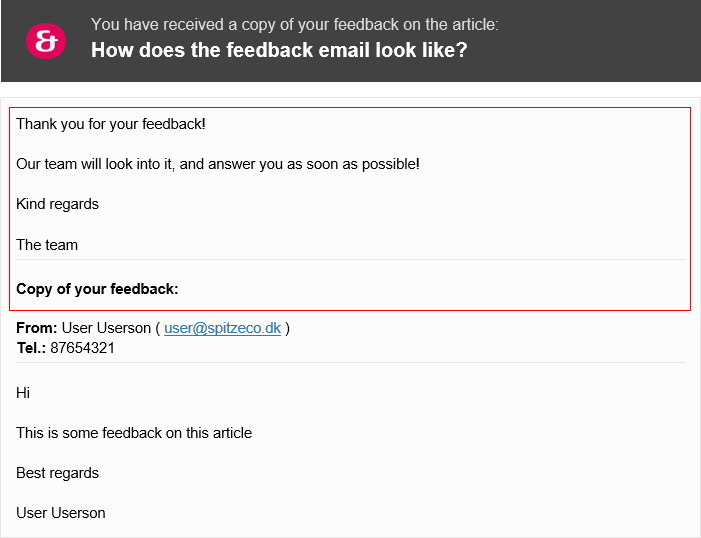This screenshot has height=538, width=701.
Task: Click the sender name User Userson after From
Action: tap(106, 328)
